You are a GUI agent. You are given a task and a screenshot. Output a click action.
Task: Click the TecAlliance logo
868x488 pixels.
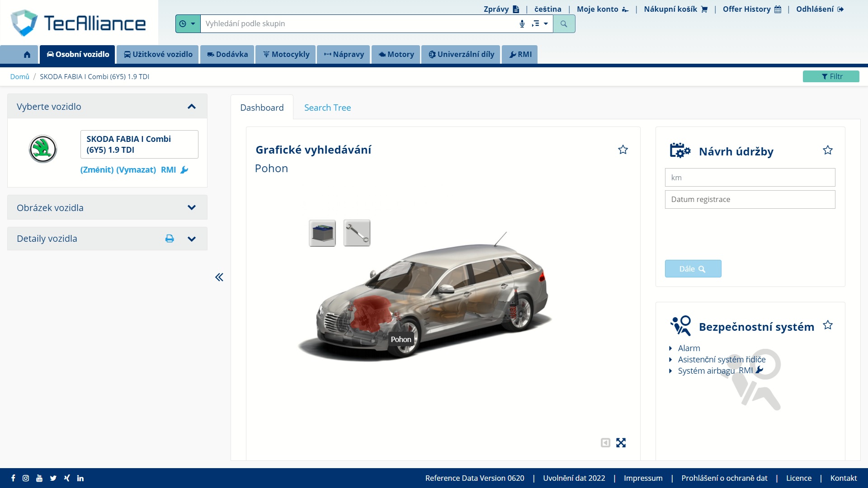click(78, 23)
